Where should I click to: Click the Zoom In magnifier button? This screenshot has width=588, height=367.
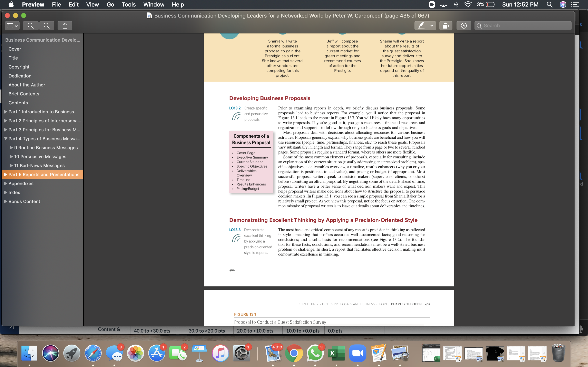pos(47,26)
